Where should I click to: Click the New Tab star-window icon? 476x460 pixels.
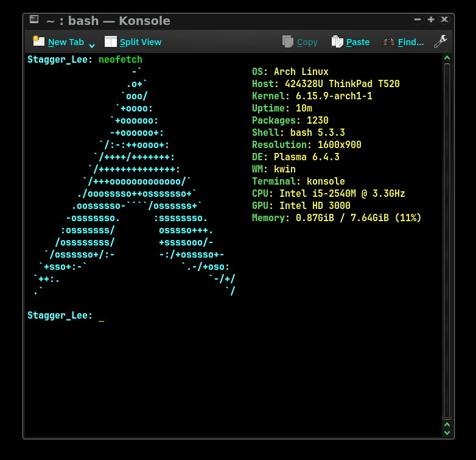pyautogui.click(x=39, y=41)
